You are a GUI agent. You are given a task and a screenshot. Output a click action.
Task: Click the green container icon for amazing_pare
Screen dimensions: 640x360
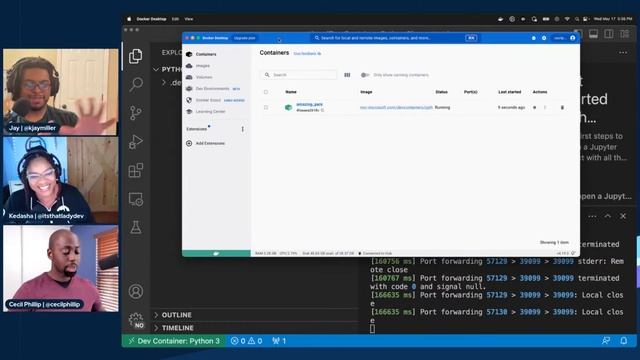[x=289, y=107]
